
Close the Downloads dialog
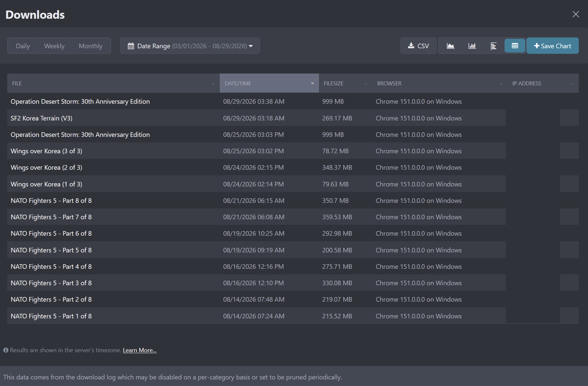[576, 14]
